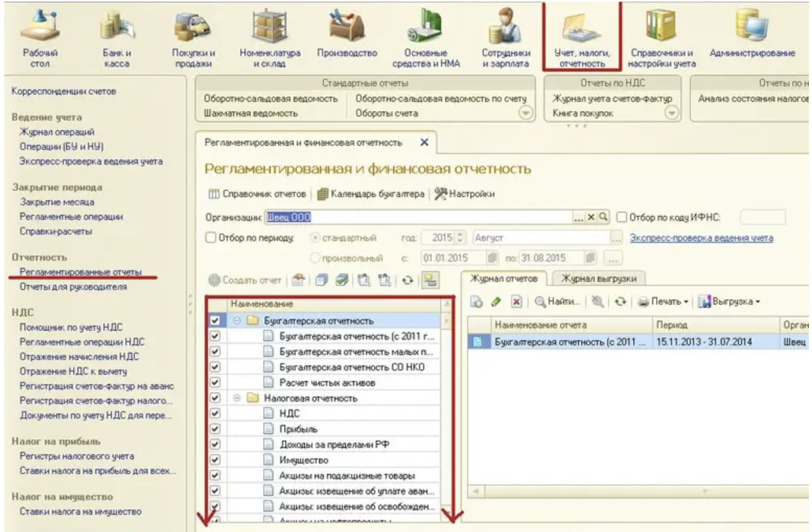The image size is (812, 532).
Task: Click inside the Организация input field
Action: coord(418,217)
